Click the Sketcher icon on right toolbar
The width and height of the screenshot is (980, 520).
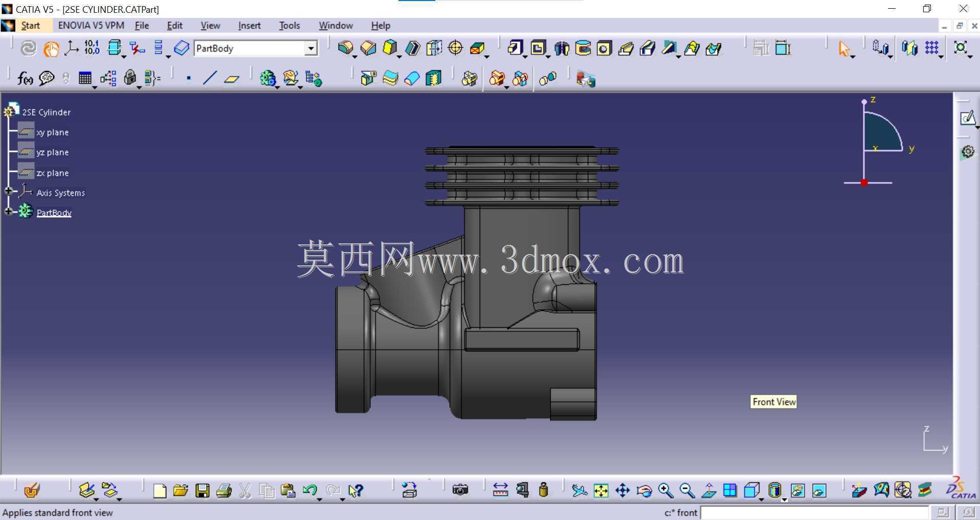coord(967,118)
